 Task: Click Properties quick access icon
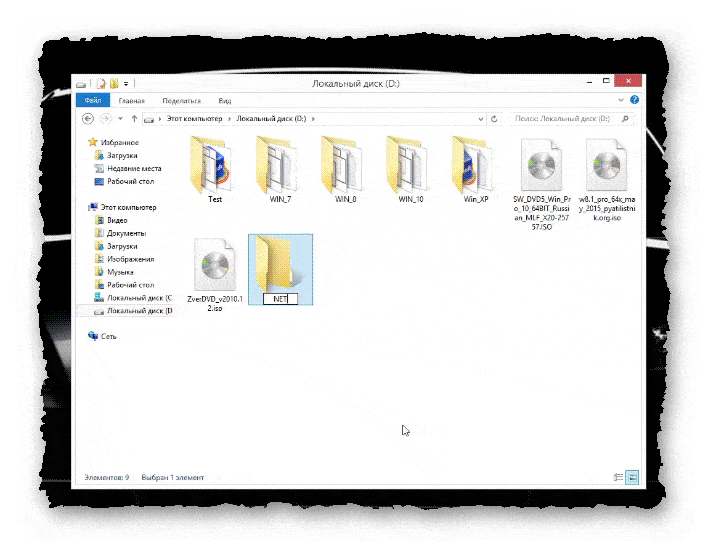tap(101, 83)
